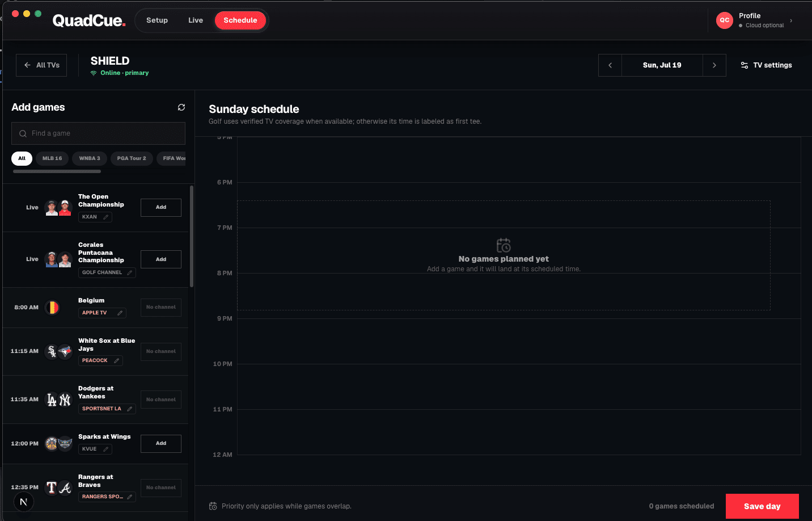The image size is (812, 521).
Task: Click the Rangers at Braves title
Action: [96, 481]
